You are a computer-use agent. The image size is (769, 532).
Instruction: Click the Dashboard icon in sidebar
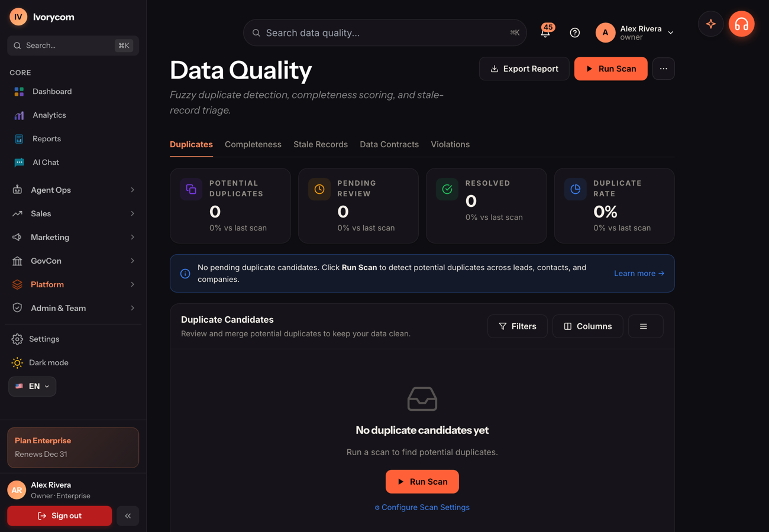tap(19, 92)
